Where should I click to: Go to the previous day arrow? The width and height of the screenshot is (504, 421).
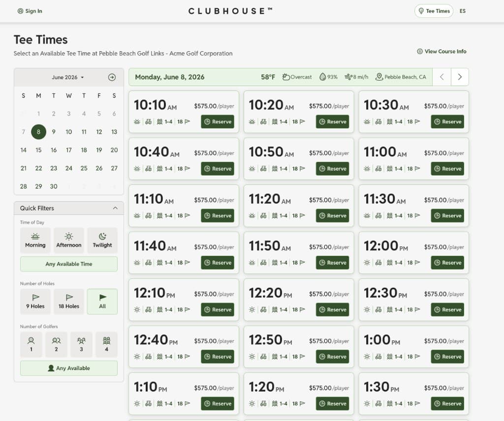click(x=441, y=77)
